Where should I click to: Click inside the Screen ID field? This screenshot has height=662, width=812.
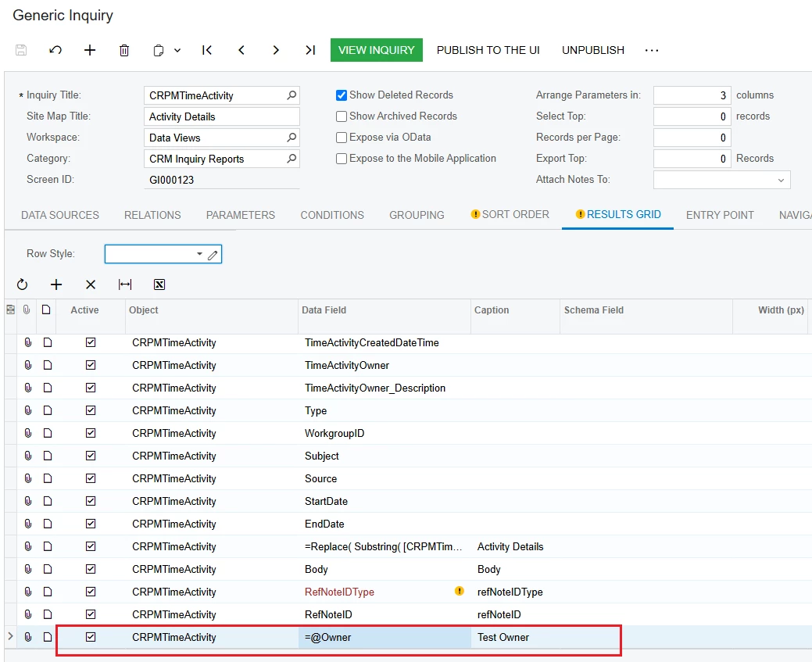click(219, 180)
